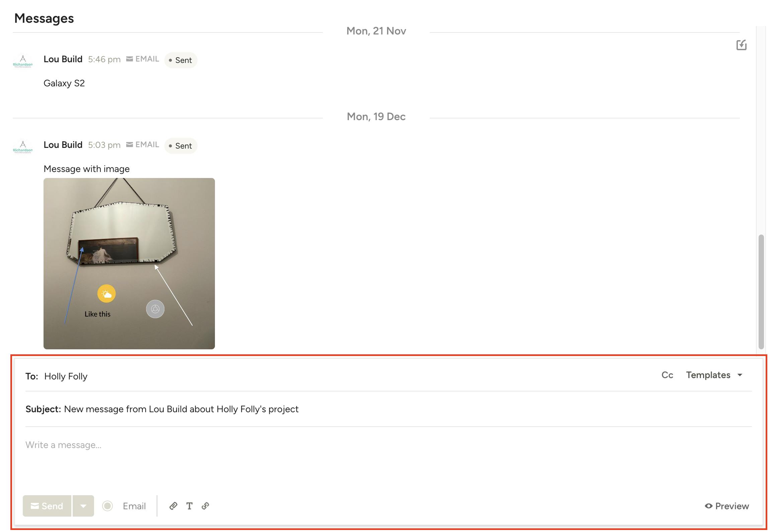Click 'Mon, 19 Dec' date label
The height and width of the screenshot is (532, 770).
pyautogui.click(x=376, y=116)
